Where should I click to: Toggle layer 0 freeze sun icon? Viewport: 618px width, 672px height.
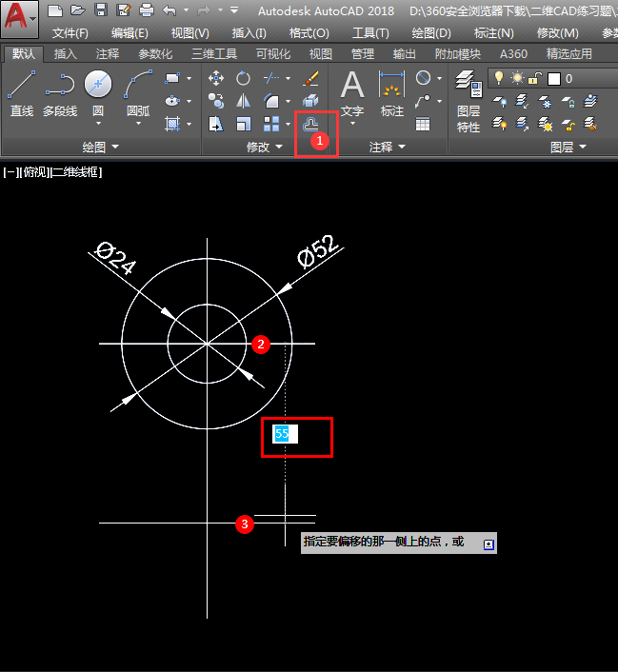coord(517,78)
